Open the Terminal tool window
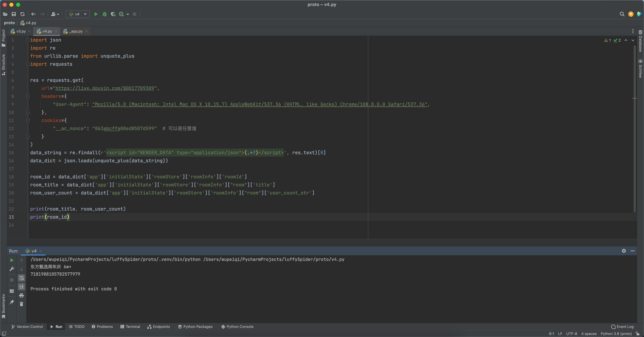 (130, 327)
